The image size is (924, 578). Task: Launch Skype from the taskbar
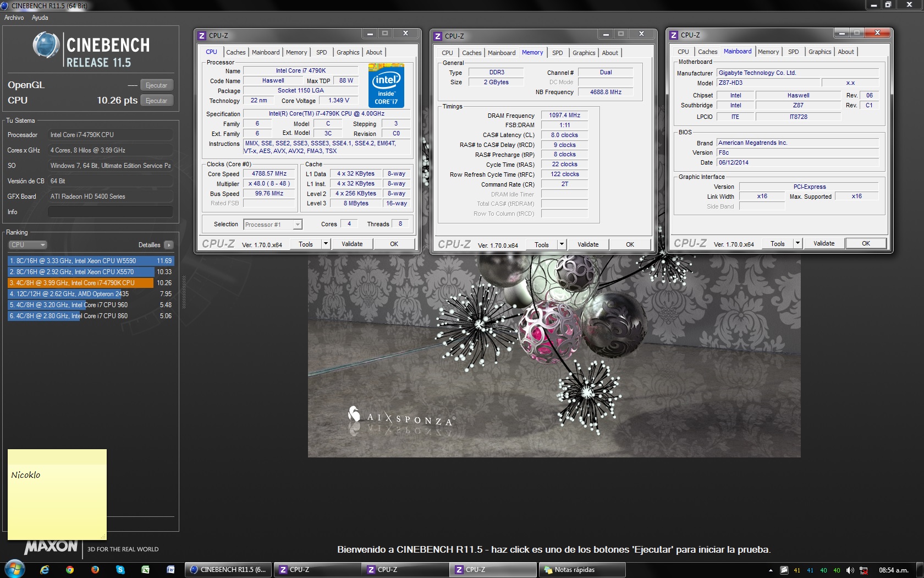click(x=120, y=570)
